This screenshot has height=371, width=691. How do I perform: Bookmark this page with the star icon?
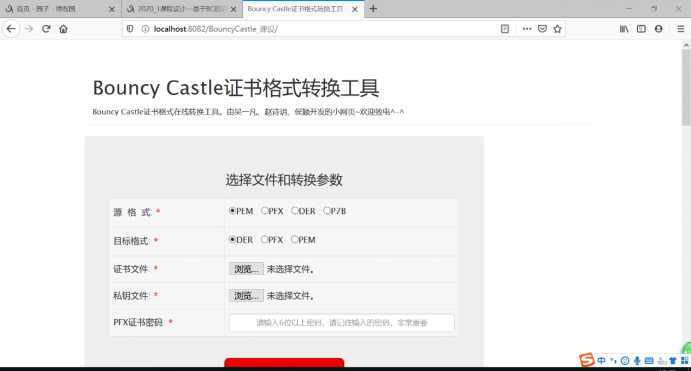pyautogui.click(x=557, y=29)
